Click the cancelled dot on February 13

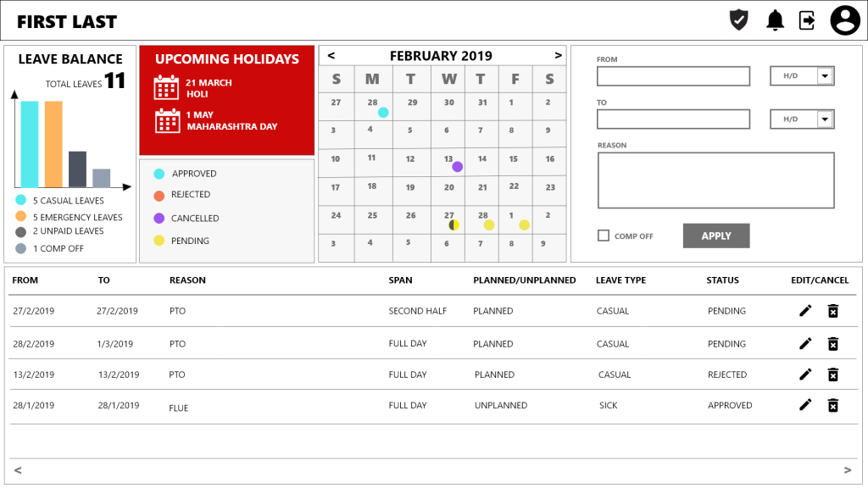(x=457, y=167)
